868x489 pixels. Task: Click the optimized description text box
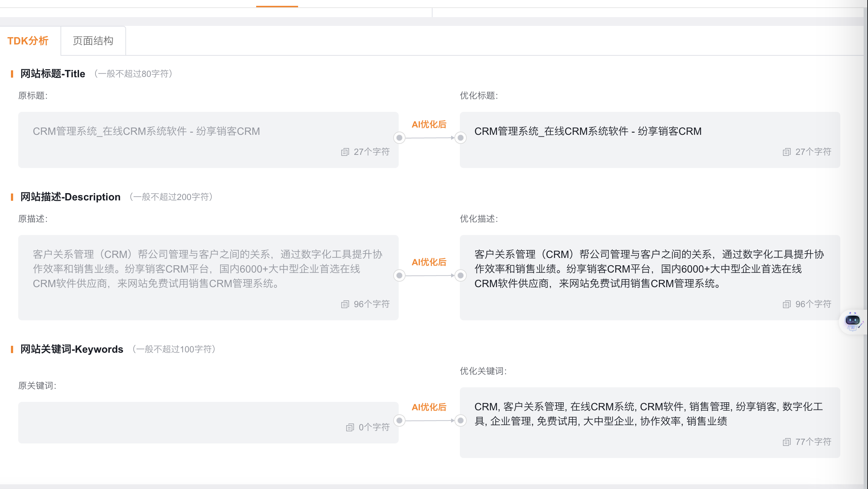[x=650, y=278]
